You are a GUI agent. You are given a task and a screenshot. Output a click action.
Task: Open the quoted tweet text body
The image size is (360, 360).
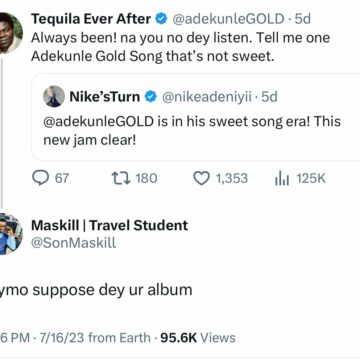[192, 130]
